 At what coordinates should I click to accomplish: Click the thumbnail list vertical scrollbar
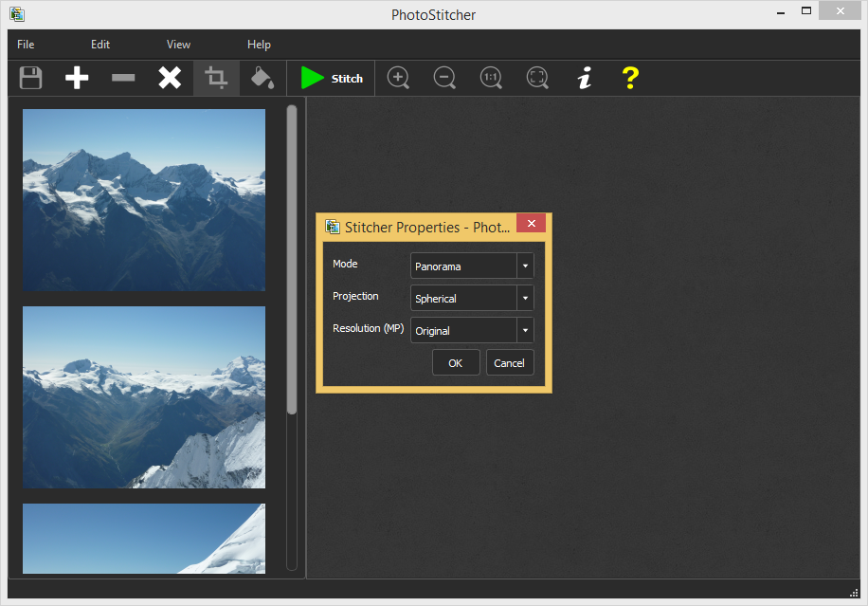292,259
